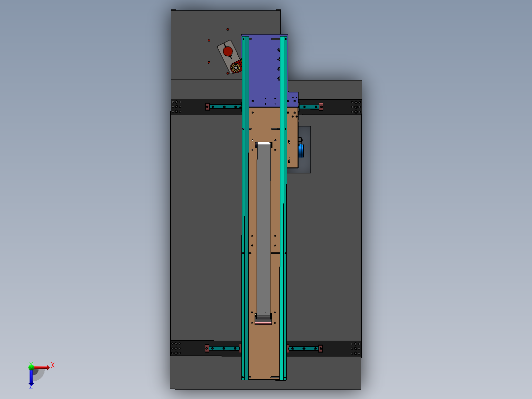Select the left green guide rail

coord(245,208)
